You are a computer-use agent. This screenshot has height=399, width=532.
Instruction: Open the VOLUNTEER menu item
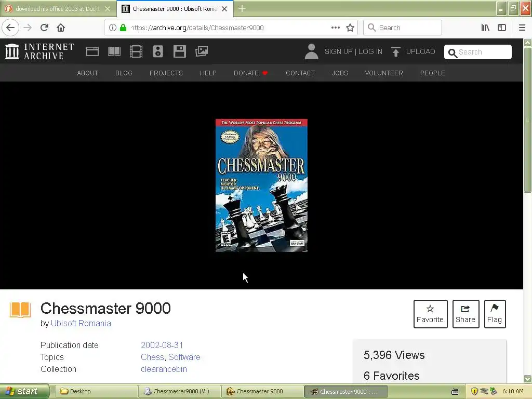[x=384, y=73]
